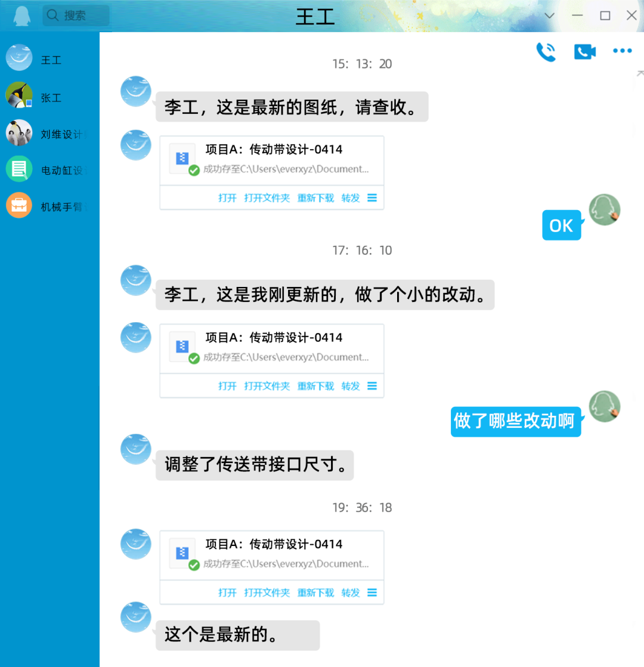
Task: Click the 19: 36: 18 timestamp
Action: (x=362, y=508)
